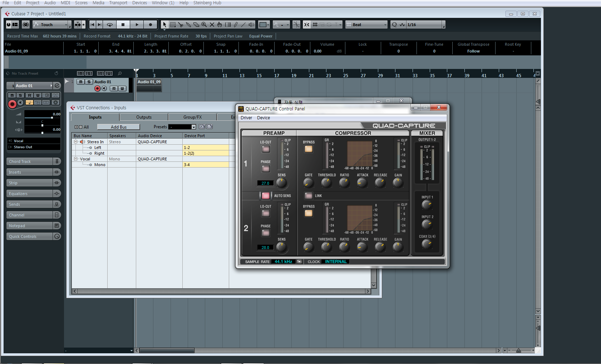The width and height of the screenshot is (601, 364).
Task: Toggle record enable on Audio 01 track list
Action: pos(97,88)
